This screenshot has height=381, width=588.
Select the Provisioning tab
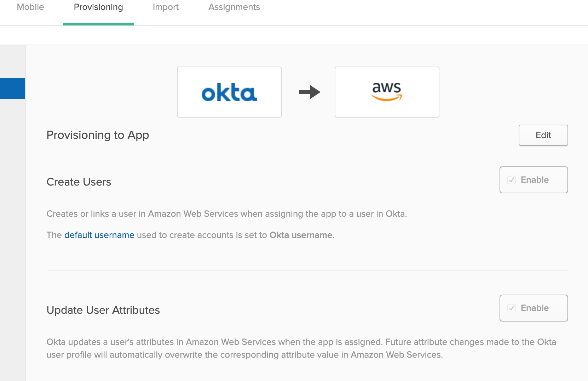pyautogui.click(x=98, y=7)
